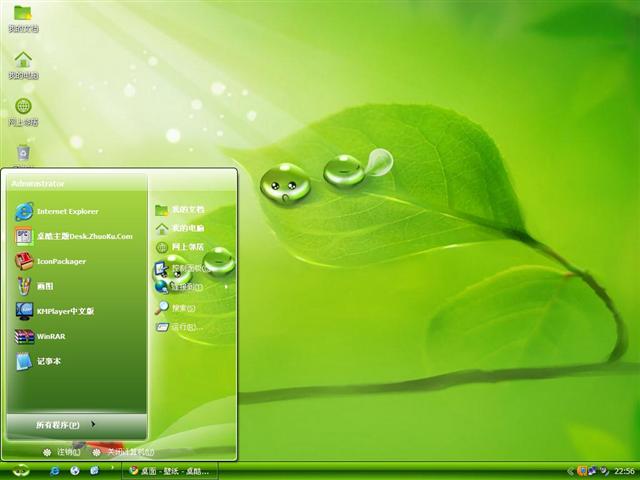Viewport: 640px width, 480px height.
Task: Click the Administrator user name header
Action: coord(38,184)
